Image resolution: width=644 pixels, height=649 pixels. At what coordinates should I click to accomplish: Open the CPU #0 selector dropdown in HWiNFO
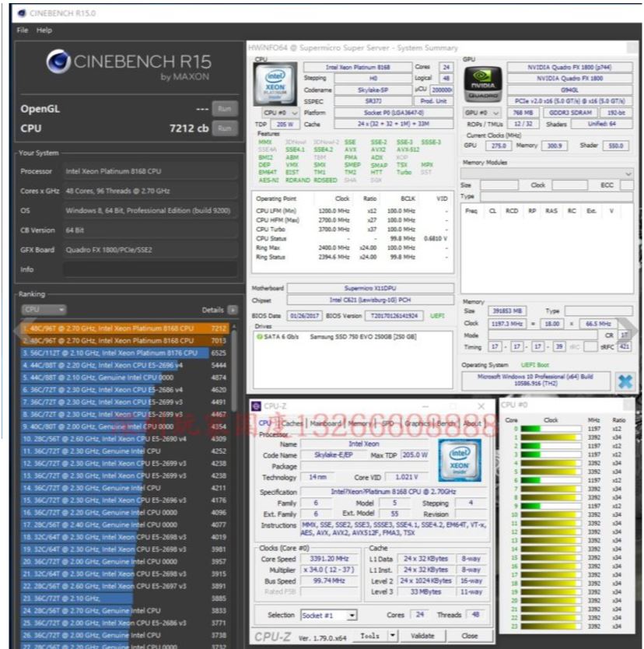tap(278, 113)
